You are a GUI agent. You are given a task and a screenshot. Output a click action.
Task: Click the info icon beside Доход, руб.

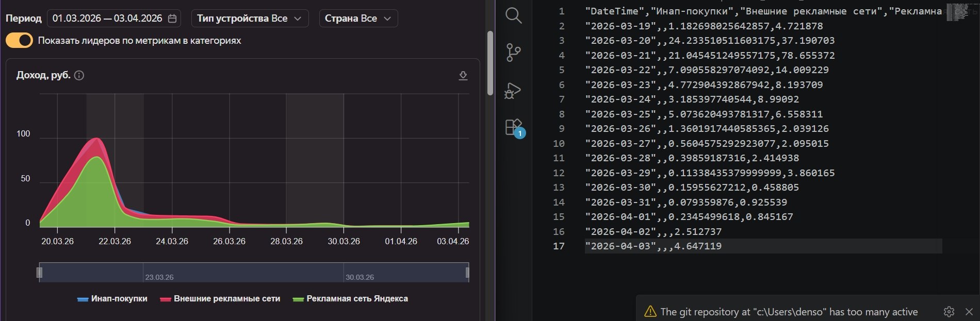point(79,75)
